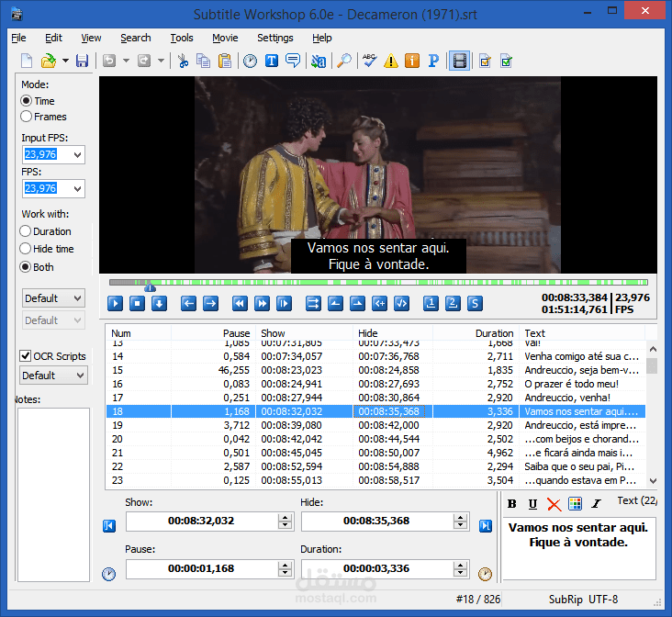This screenshot has width=672, height=617.
Task: Click the subtitle text edit box
Action: pyautogui.click(x=579, y=549)
